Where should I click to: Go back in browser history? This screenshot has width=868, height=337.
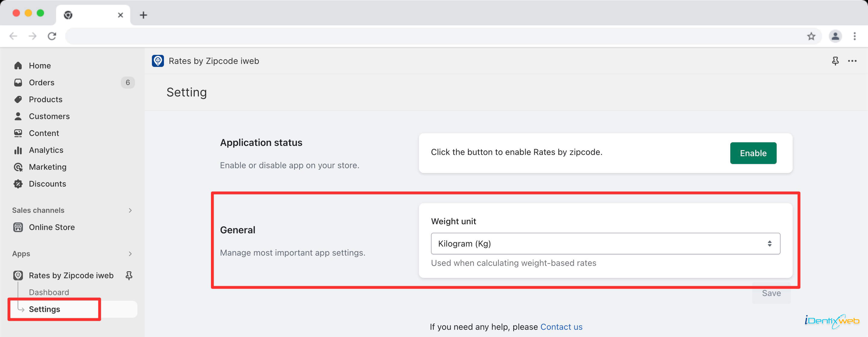point(13,36)
